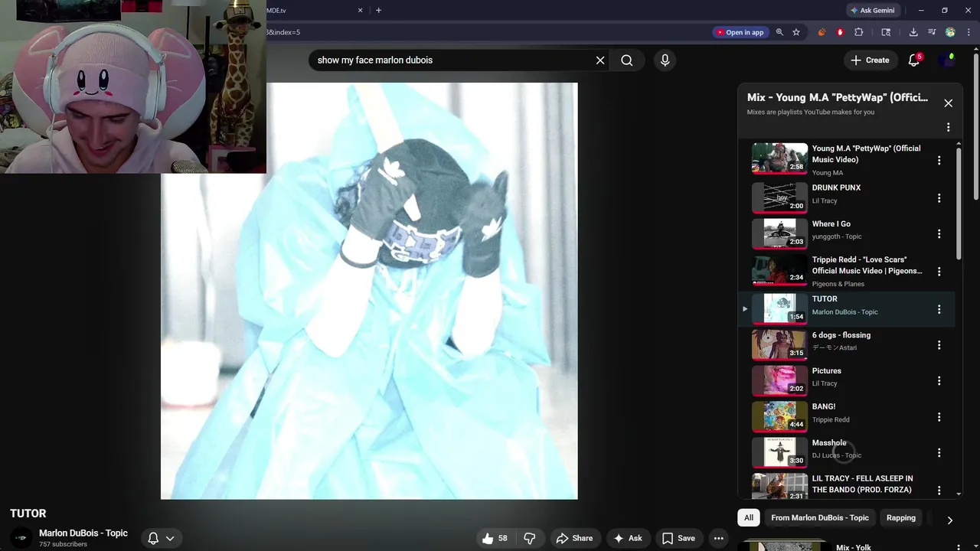
Task: Open Chrome three-dot menu
Action: (969, 32)
